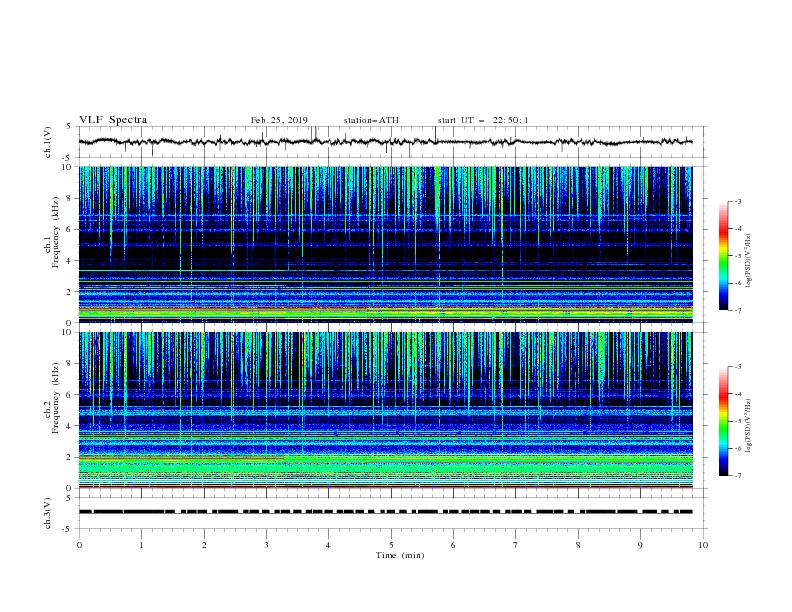Click the "-7" label on lower colorbar
Viewport: 792px width, 612px height.
737,476
